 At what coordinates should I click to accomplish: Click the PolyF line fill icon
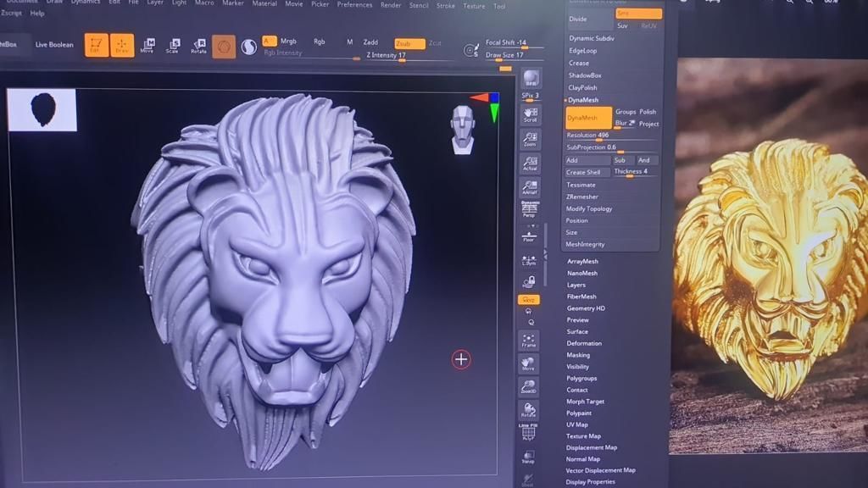tap(528, 432)
